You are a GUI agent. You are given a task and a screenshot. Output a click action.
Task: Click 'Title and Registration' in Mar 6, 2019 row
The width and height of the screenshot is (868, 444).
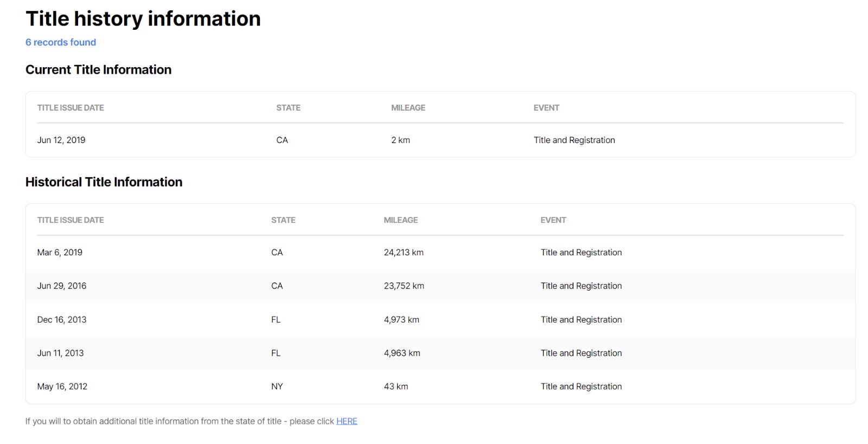(581, 252)
